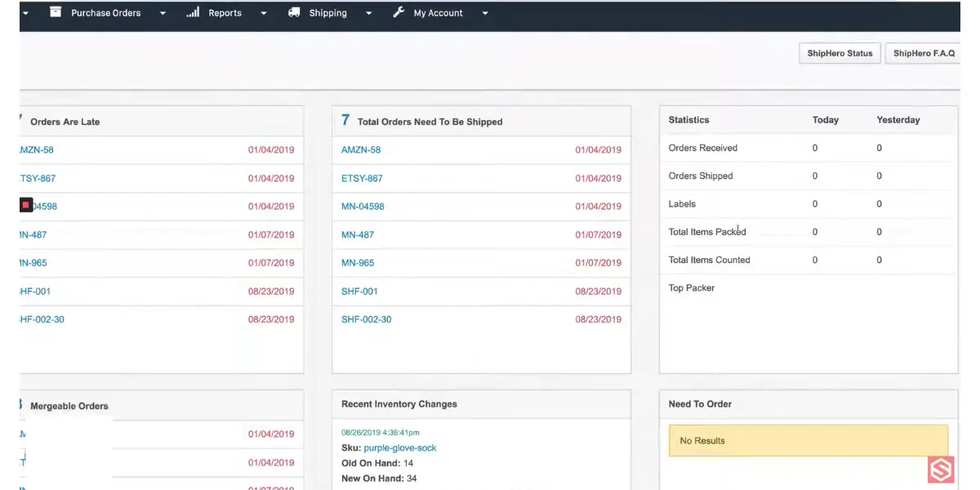Click the ShipHero F.A.Q button
Screen dimensions: 980x490
point(924,53)
